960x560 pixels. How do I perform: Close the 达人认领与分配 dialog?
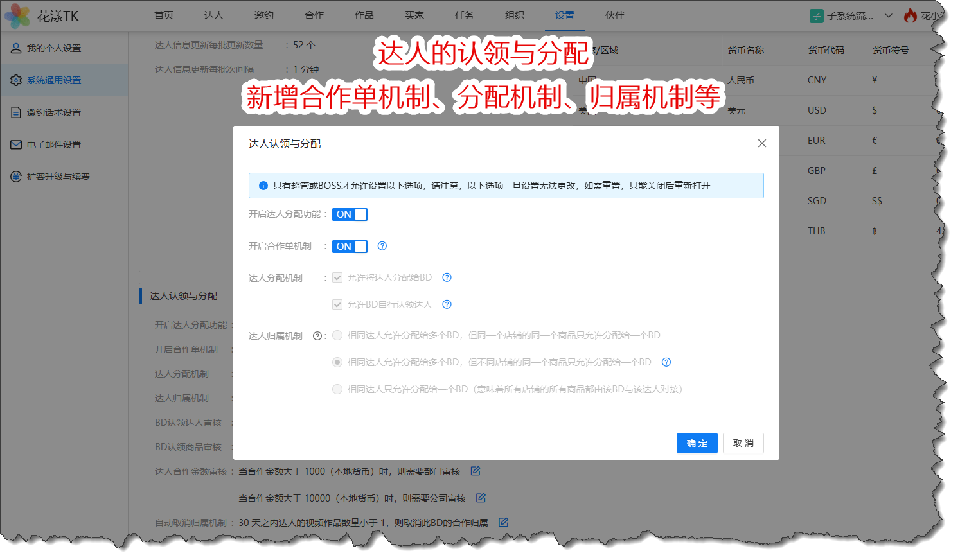pyautogui.click(x=761, y=143)
